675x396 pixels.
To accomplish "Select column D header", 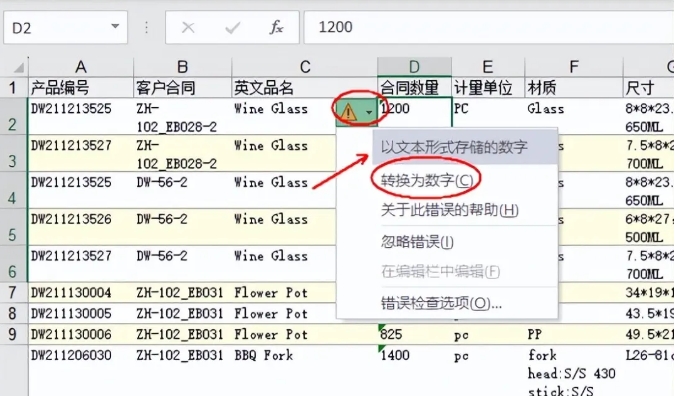I will [x=414, y=67].
